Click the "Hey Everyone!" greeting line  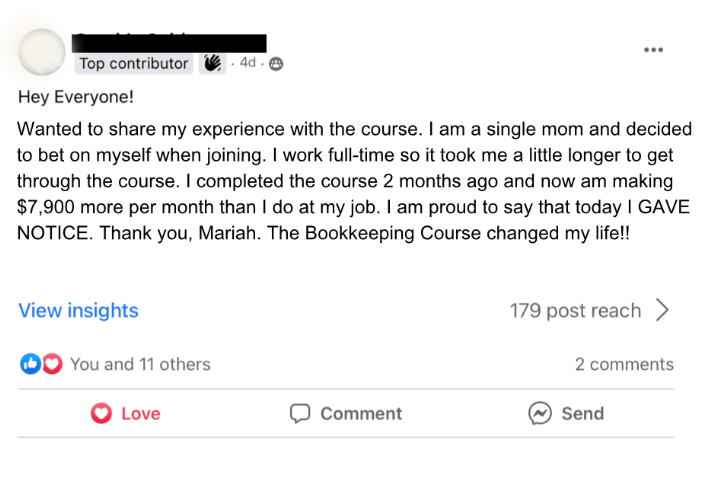[x=75, y=98]
